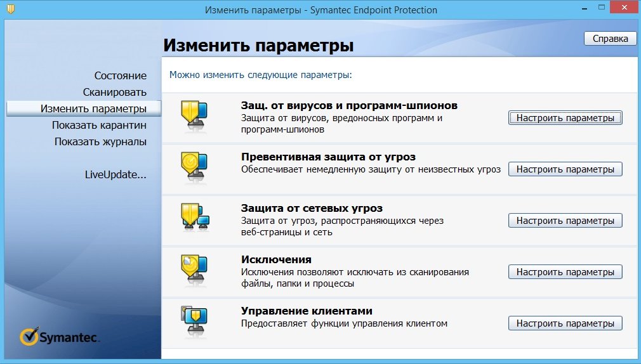Click the Превентивная защита от угроз heading
Screen dimensions: 641x364
(x=328, y=157)
